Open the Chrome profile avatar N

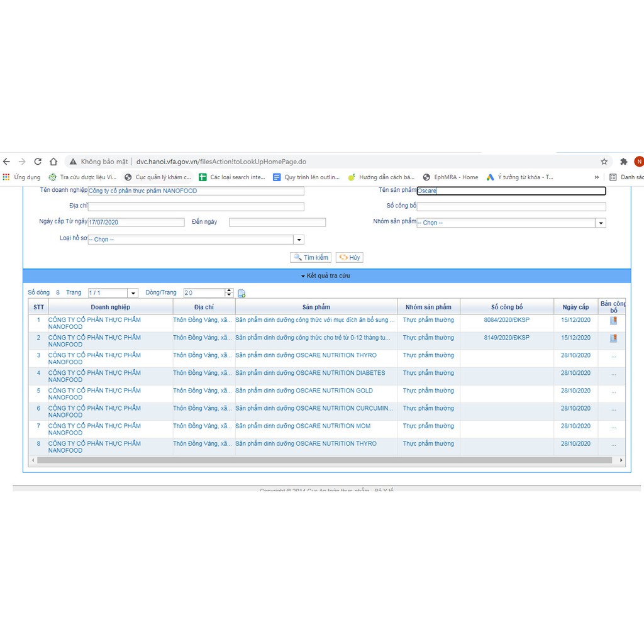pos(639,162)
